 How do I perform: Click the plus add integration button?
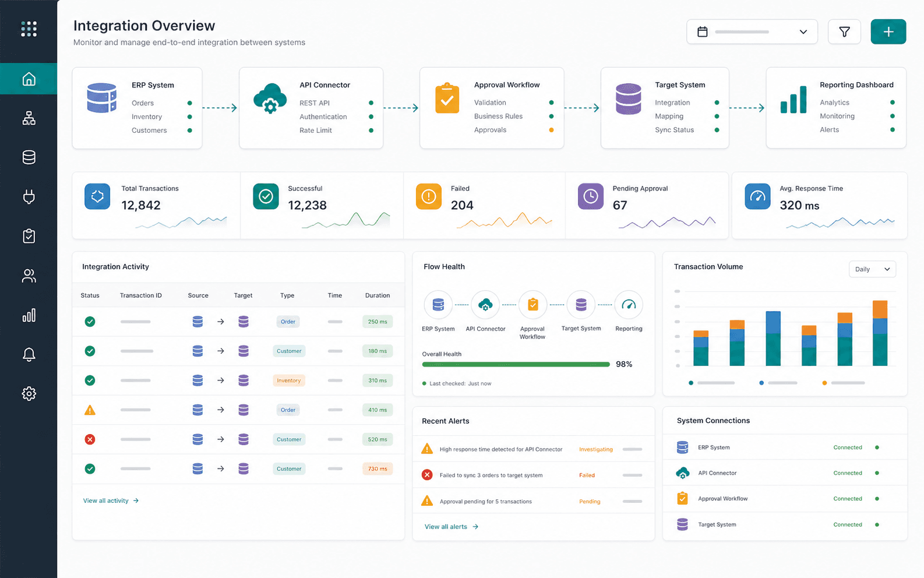(888, 31)
